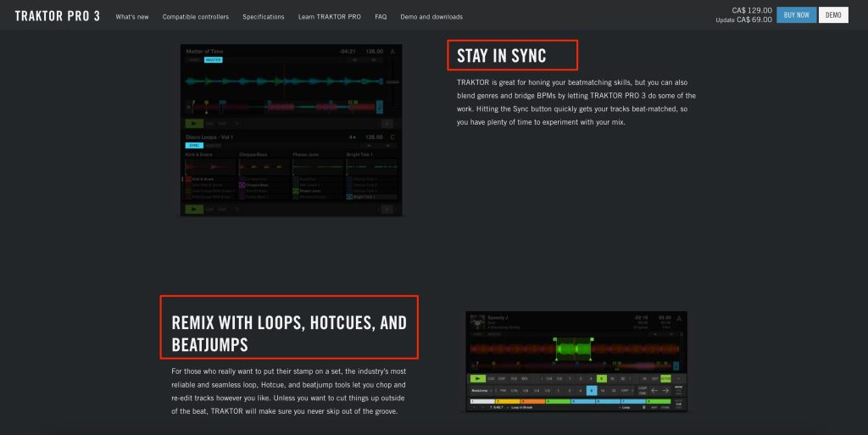This screenshot has height=435, width=868.
Task: Select Learn TRAKTOR PRO link
Action: [330, 17]
